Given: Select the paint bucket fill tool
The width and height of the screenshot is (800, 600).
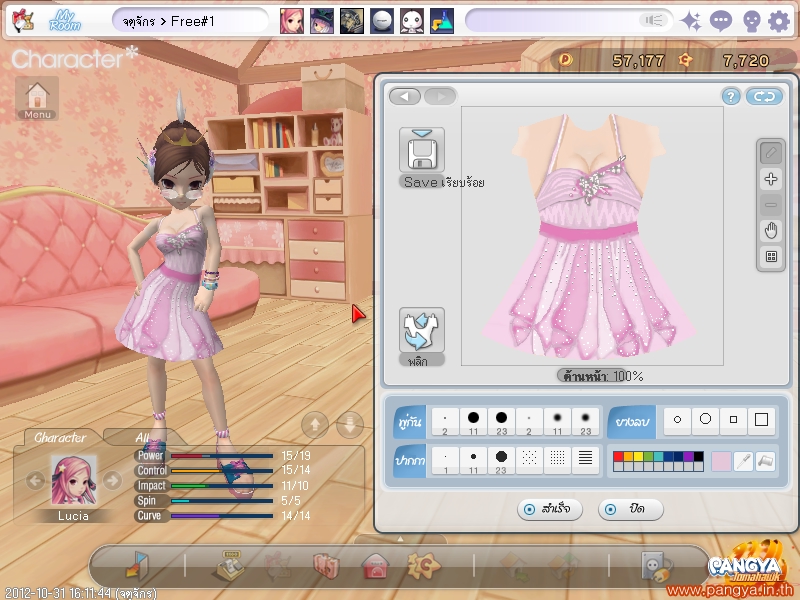Looking at the screenshot, I should tap(765, 461).
